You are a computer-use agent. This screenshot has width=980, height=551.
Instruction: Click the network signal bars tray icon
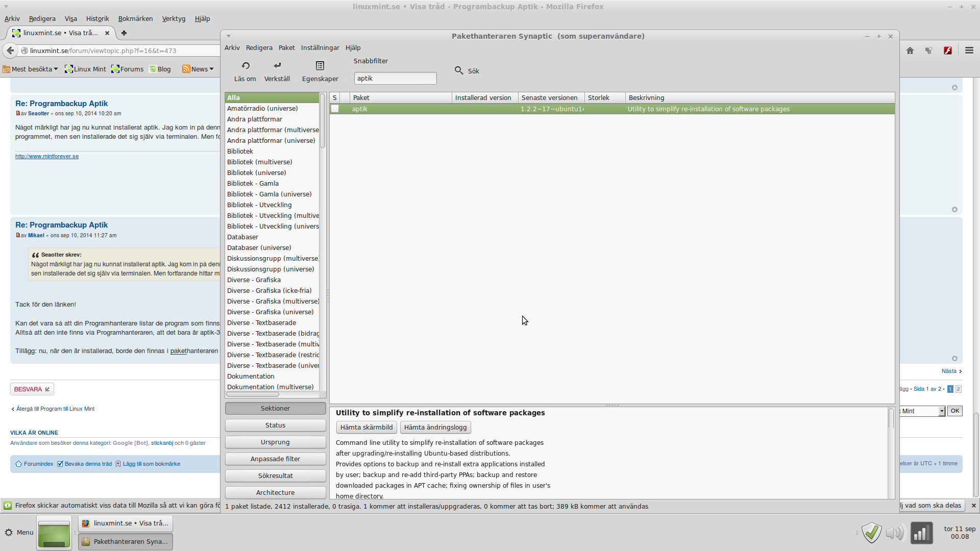click(x=921, y=533)
